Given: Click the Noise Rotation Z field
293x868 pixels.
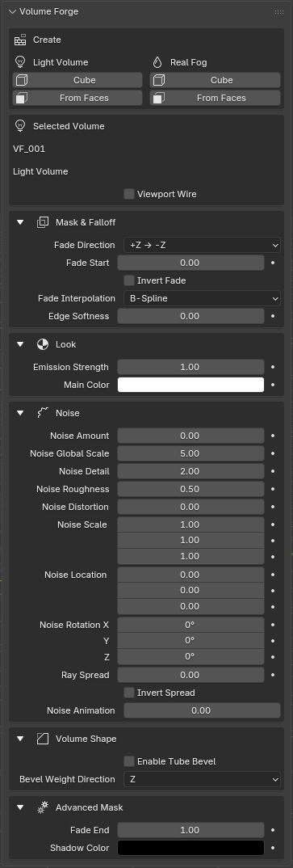Looking at the screenshot, I should pyautogui.click(x=190, y=656).
